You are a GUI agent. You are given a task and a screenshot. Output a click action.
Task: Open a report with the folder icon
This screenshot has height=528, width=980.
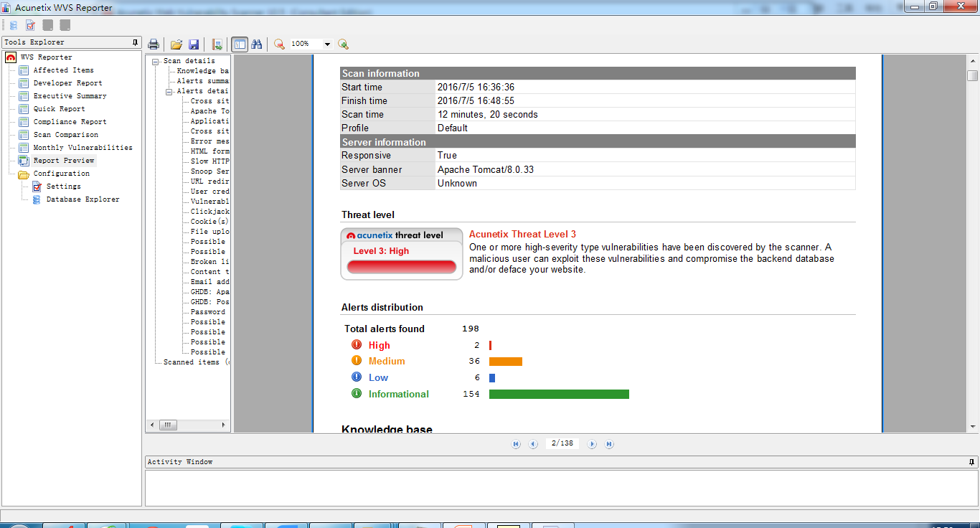176,44
